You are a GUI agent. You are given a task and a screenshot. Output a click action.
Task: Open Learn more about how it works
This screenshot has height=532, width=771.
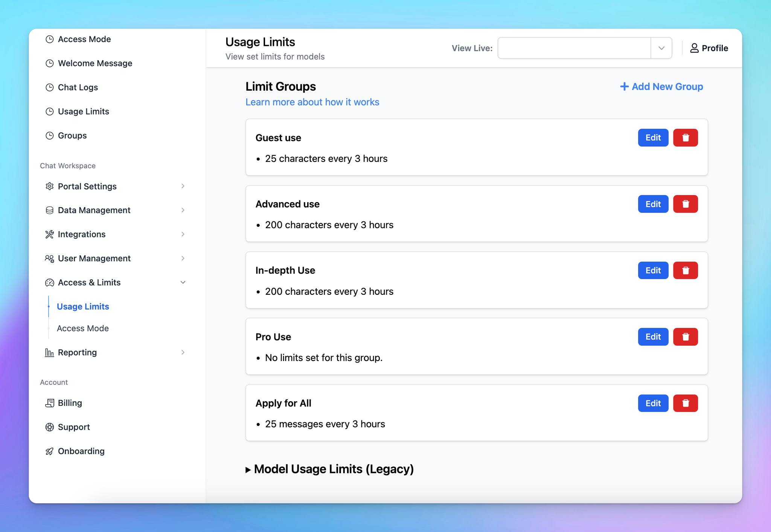(x=312, y=102)
